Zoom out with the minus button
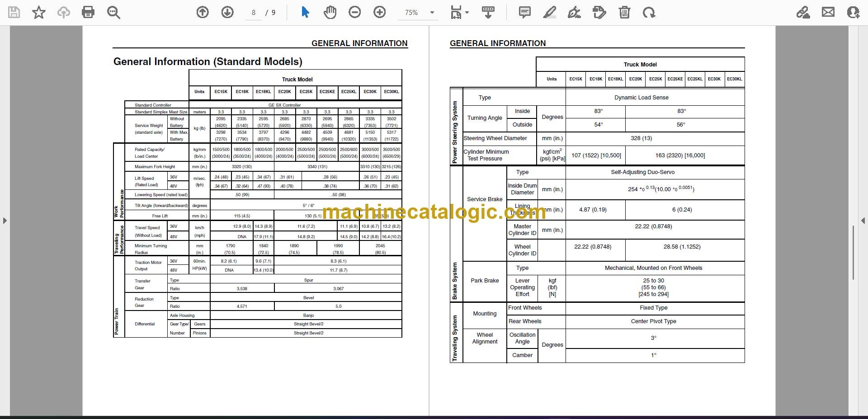 [x=355, y=12]
